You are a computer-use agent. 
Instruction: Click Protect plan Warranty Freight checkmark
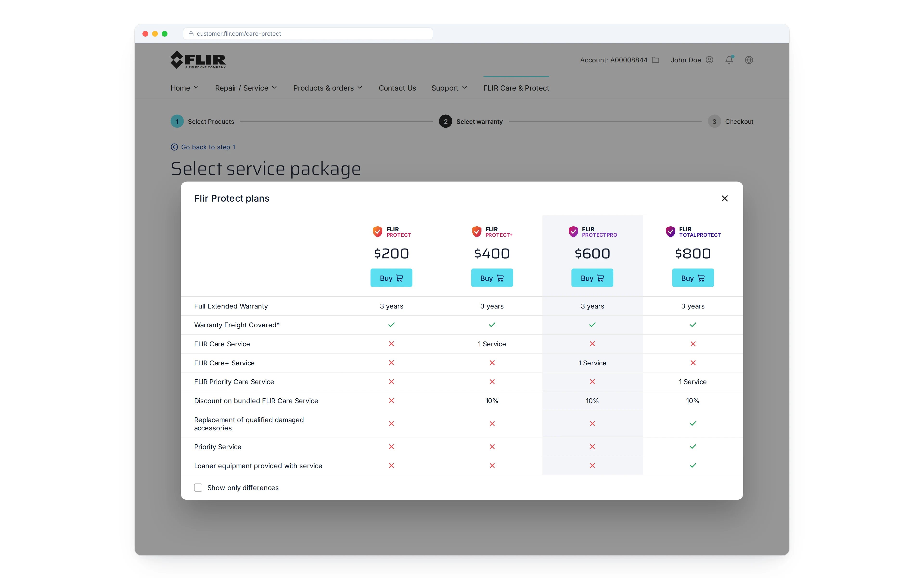click(x=391, y=325)
